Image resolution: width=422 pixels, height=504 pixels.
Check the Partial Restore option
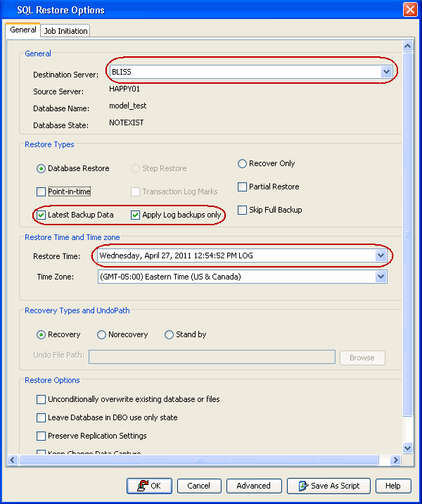(242, 187)
